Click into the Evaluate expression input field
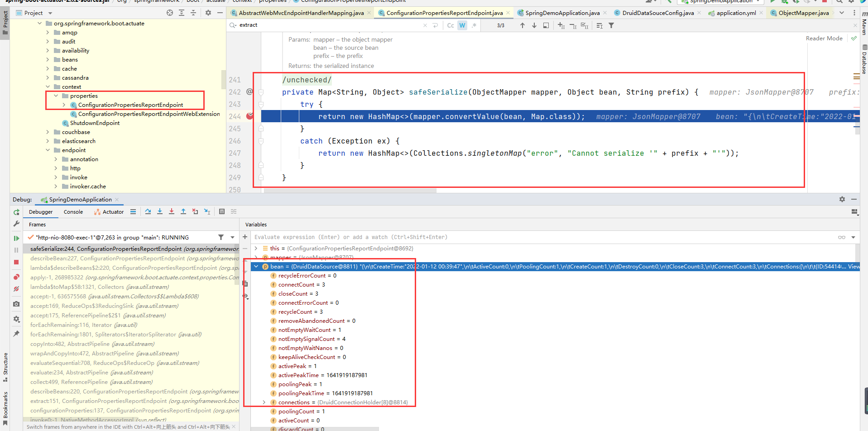868x431 pixels. click(543, 237)
